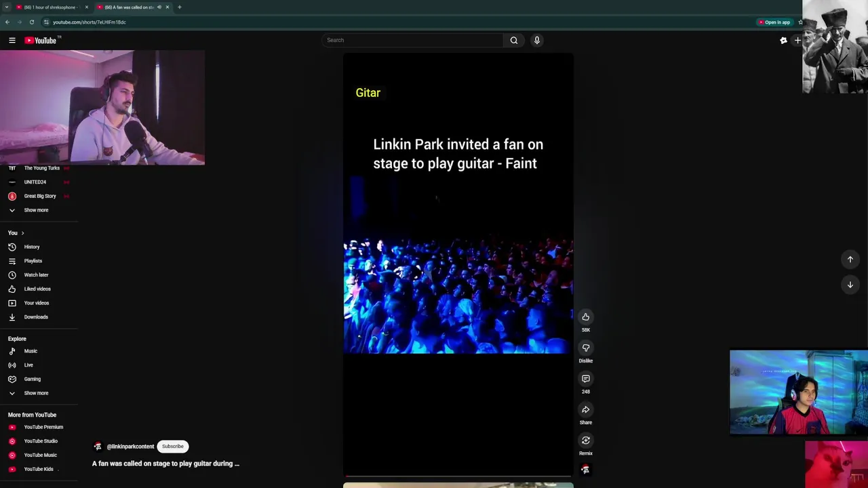Image resolution: width=868 pixels, height=488 pixels.
Task: View site information icon in address bar
Action: point(46,22)
